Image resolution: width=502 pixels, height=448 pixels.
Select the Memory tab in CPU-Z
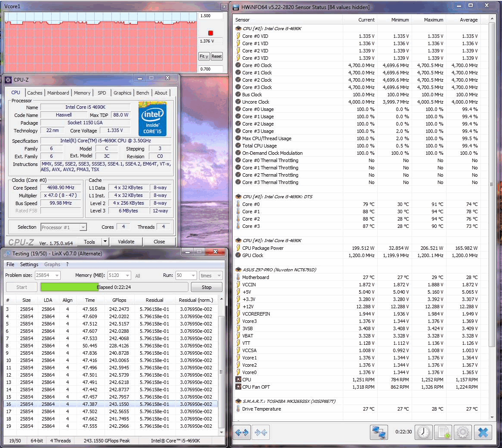pyautogui.click(x=82, y=93)
